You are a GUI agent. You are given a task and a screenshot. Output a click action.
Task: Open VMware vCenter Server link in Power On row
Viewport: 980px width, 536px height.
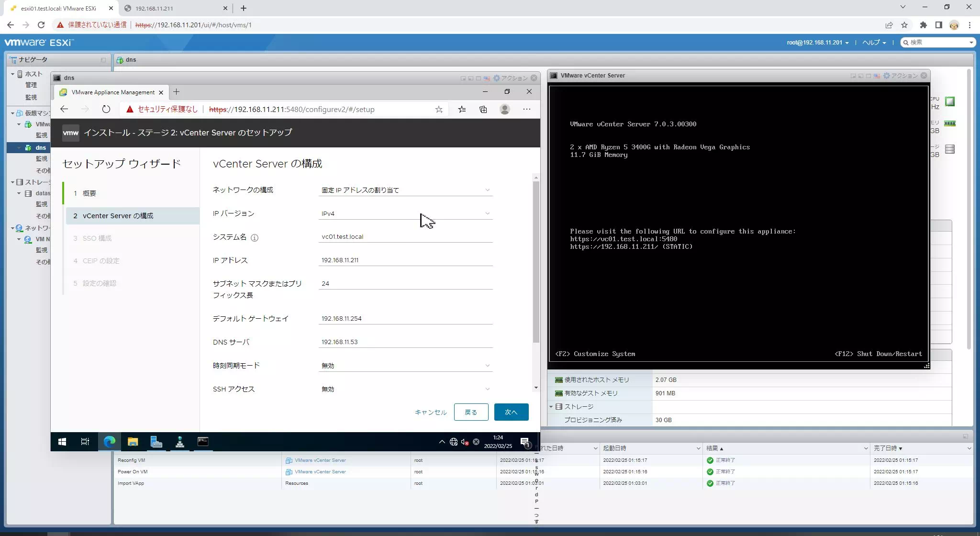click(320, 472)
